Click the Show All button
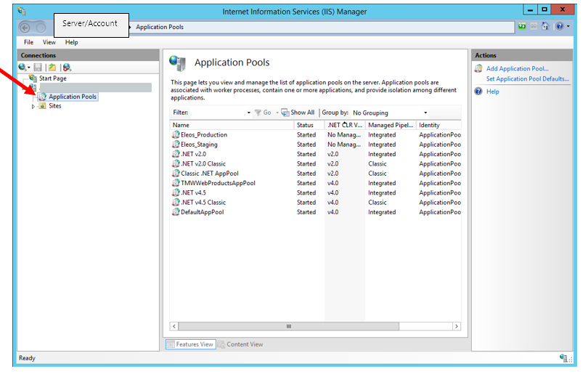 pyautogui.click(x=298, y=113)
